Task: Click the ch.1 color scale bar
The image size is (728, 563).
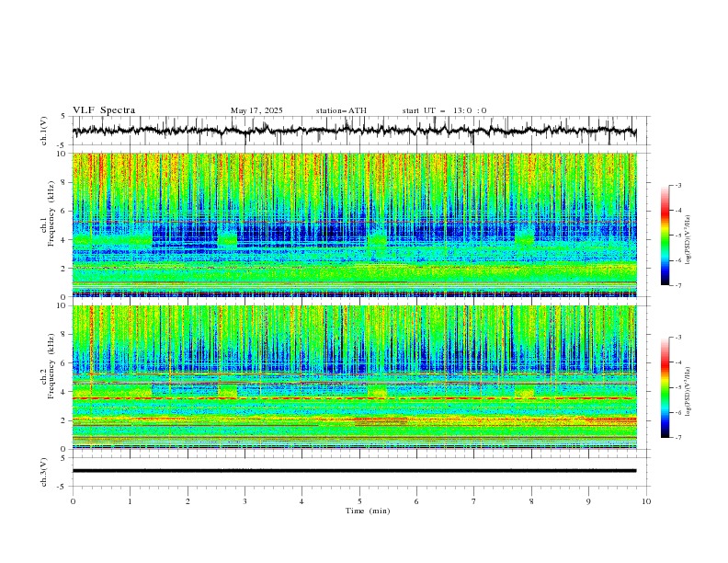Action: tap(665, 236)
